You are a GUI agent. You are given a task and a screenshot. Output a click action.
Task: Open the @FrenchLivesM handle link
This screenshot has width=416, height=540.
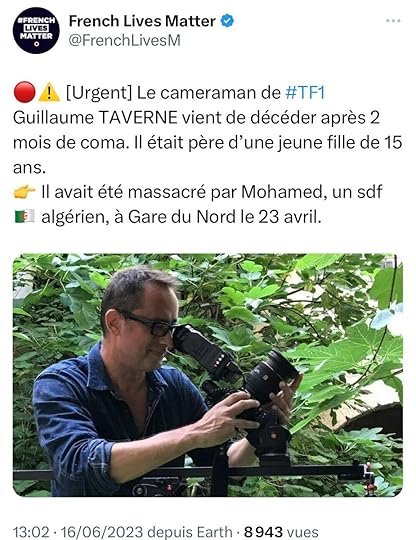(x=125, y=41)
